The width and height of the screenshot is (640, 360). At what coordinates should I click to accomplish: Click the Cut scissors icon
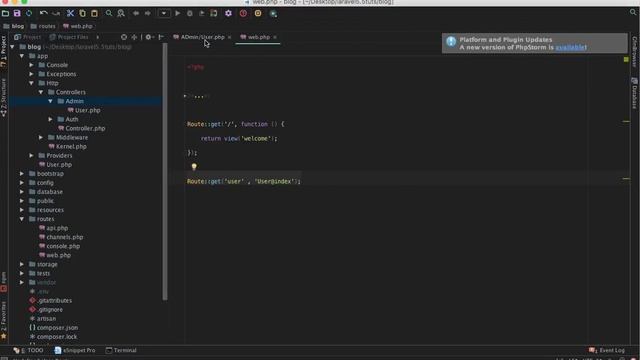[70, 13]
